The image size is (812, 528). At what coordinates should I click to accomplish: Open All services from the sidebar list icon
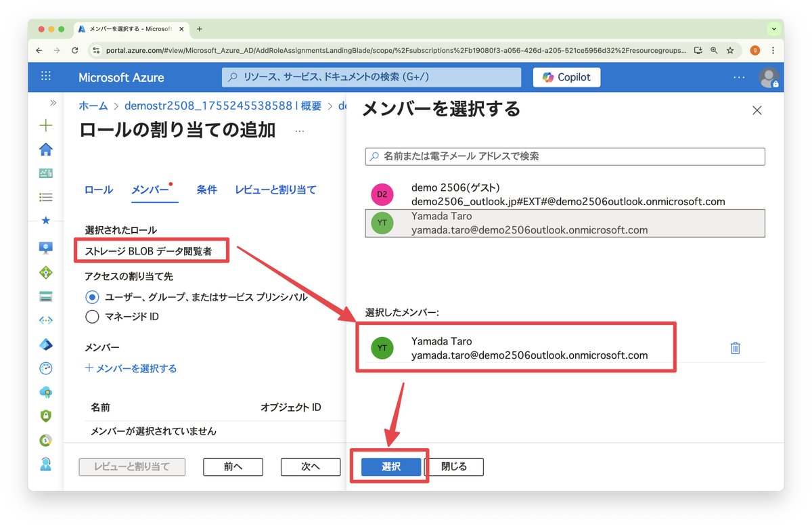click(45, 196)
